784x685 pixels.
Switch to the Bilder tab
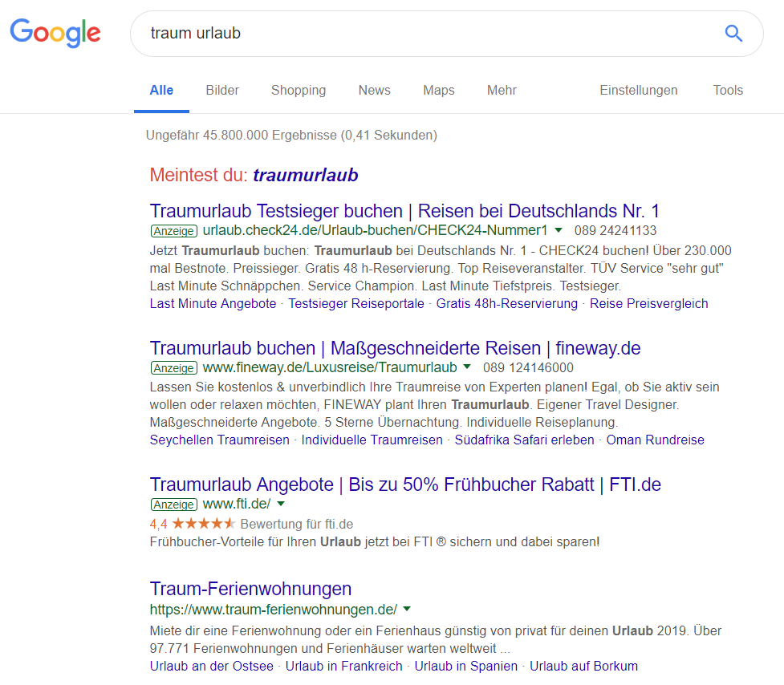(222, 91)
